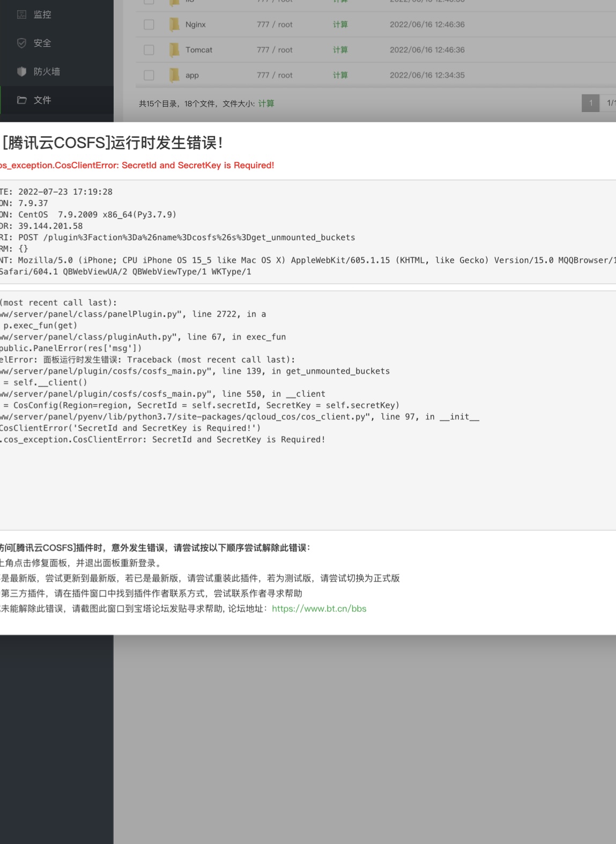Click the 777 / root permission in app row
Viewport: 616px width, 844px height.
point(274,75)
